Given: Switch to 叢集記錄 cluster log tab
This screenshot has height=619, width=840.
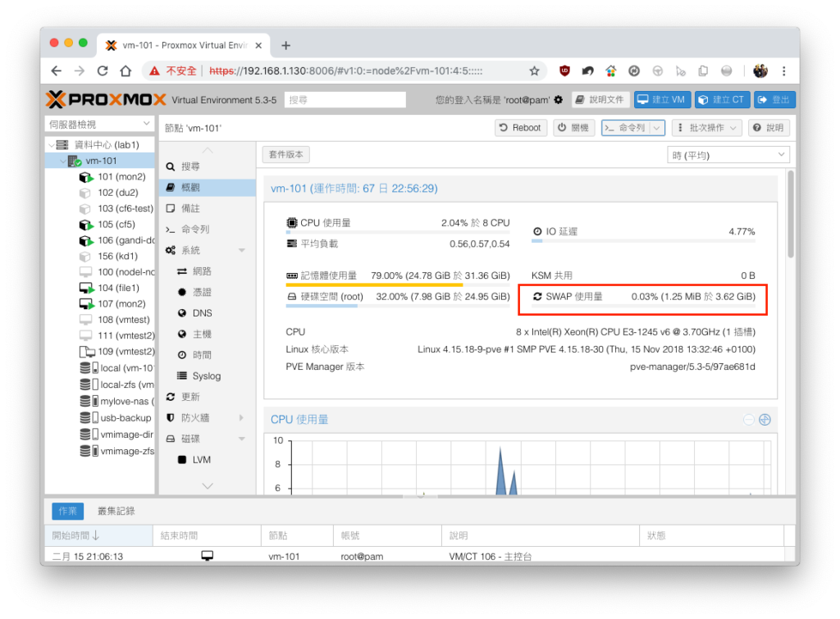Looking at the screenshot, I should coord(116,511).
